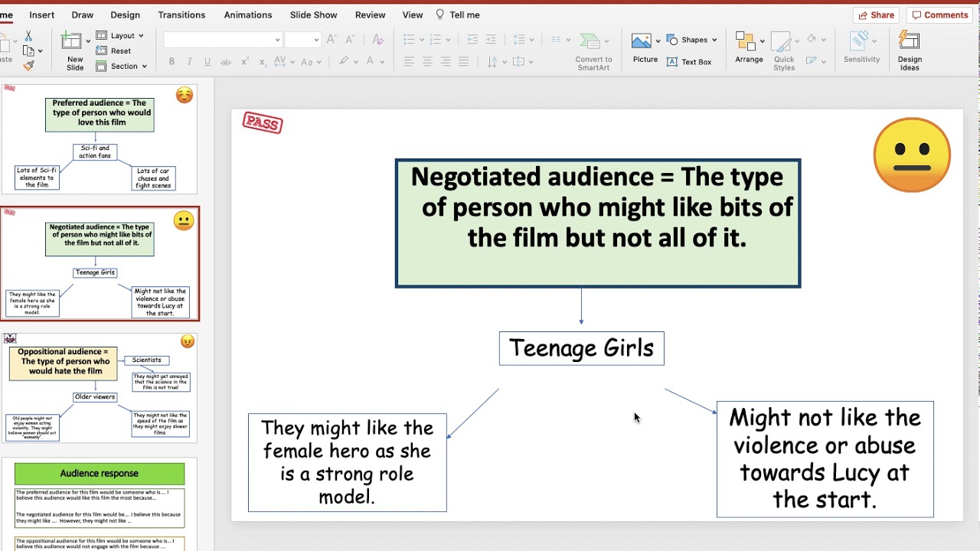This screenshot has width=980, height=551.
Task: Click the Copy icon
Action: point(28,51)
